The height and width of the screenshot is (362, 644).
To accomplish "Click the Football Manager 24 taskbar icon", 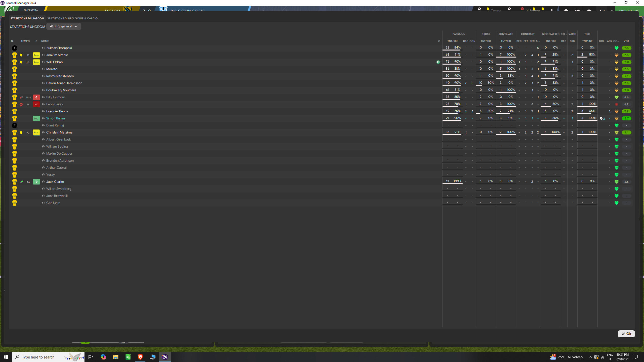I will point(165,357).
